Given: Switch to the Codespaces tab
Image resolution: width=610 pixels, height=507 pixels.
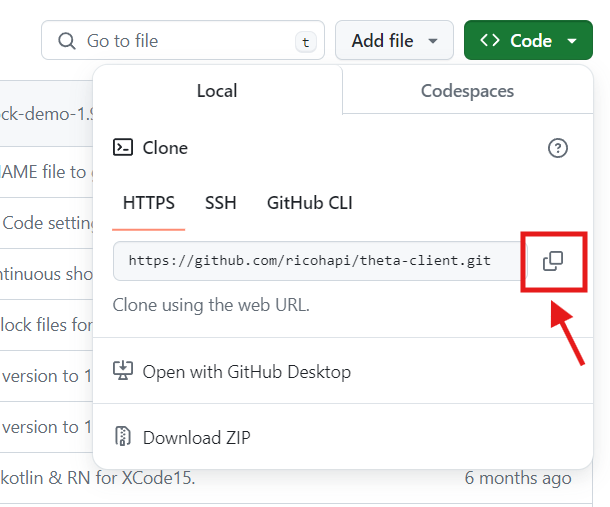Looking at the screenshot, I should click(x=467, y=91).
